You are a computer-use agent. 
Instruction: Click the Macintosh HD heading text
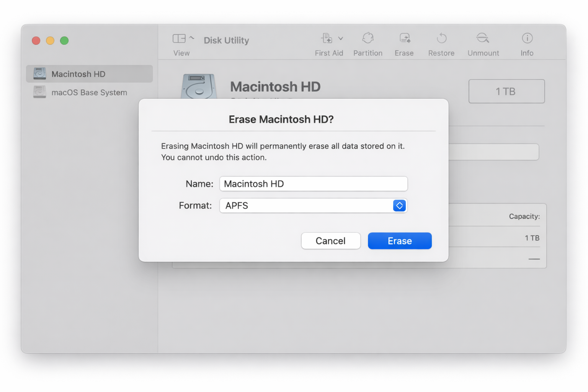click(x=275, y=87)
